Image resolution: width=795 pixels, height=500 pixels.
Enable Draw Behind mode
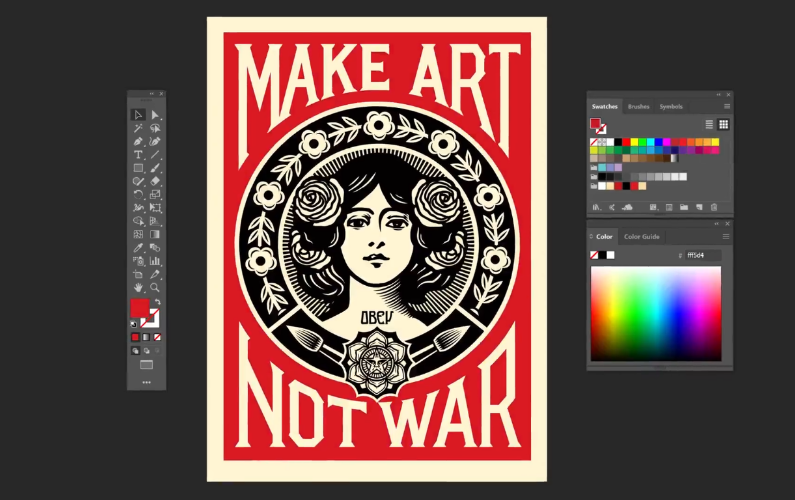click(147, 350)
